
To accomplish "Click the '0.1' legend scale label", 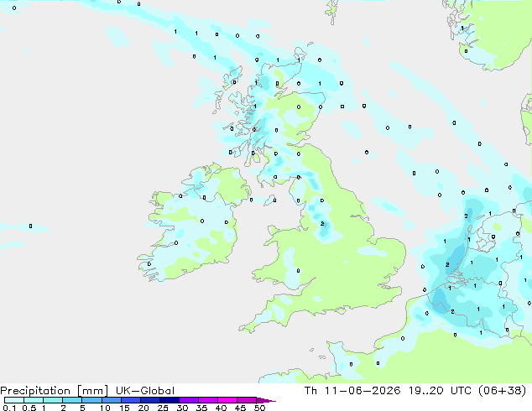I will pyautogui.click(x=9, y=408).
